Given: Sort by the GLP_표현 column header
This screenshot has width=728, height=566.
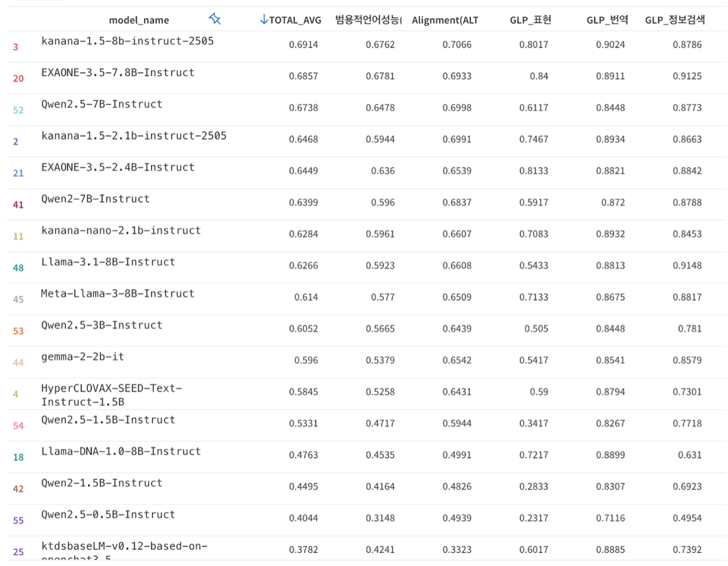Looking at the screenshot, I should [x=530, y=20].
